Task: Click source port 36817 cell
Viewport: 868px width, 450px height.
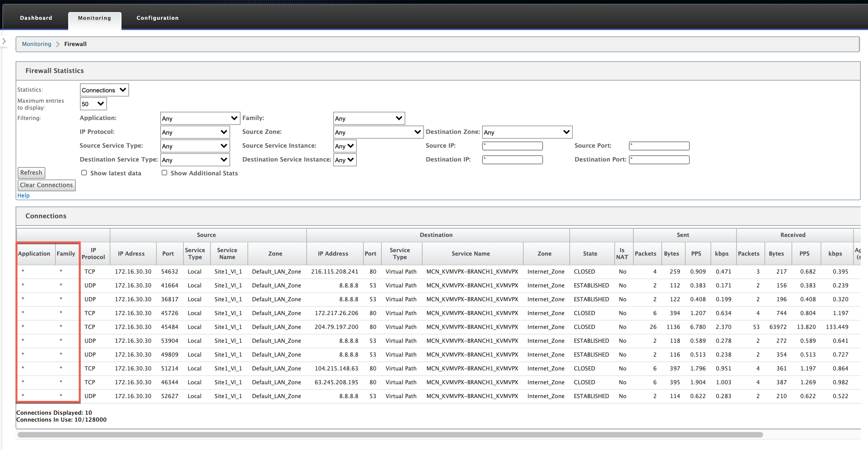Action: pos(170,299)
